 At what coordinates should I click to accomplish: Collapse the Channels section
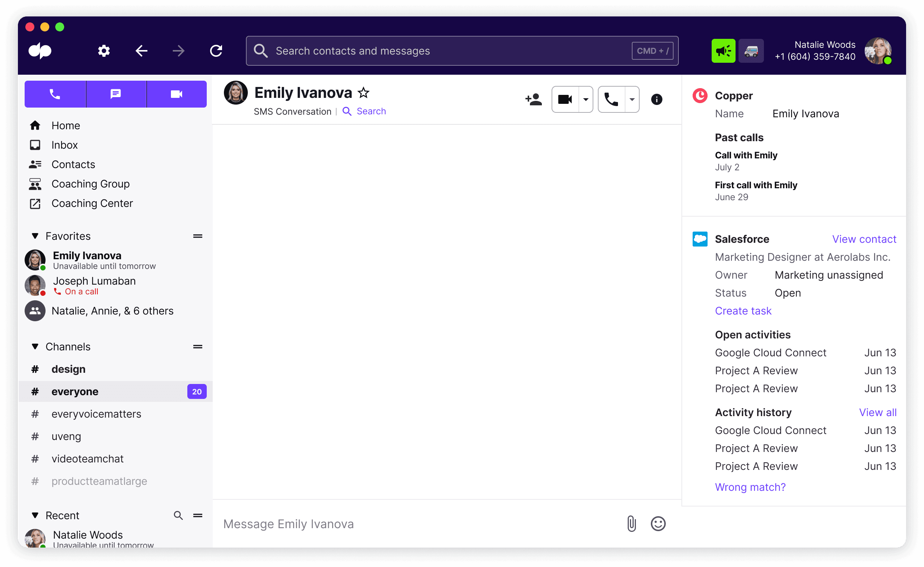click(35, 346)
